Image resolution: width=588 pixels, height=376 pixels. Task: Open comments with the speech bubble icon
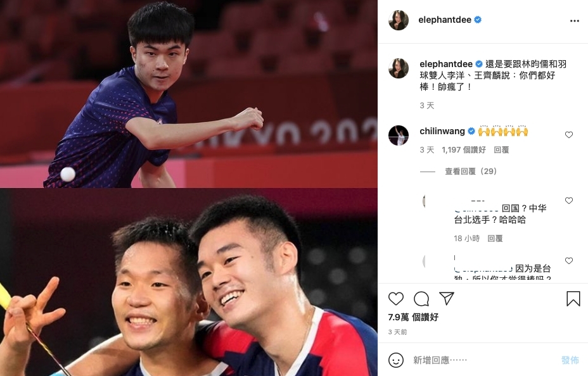tap(421, 299)
